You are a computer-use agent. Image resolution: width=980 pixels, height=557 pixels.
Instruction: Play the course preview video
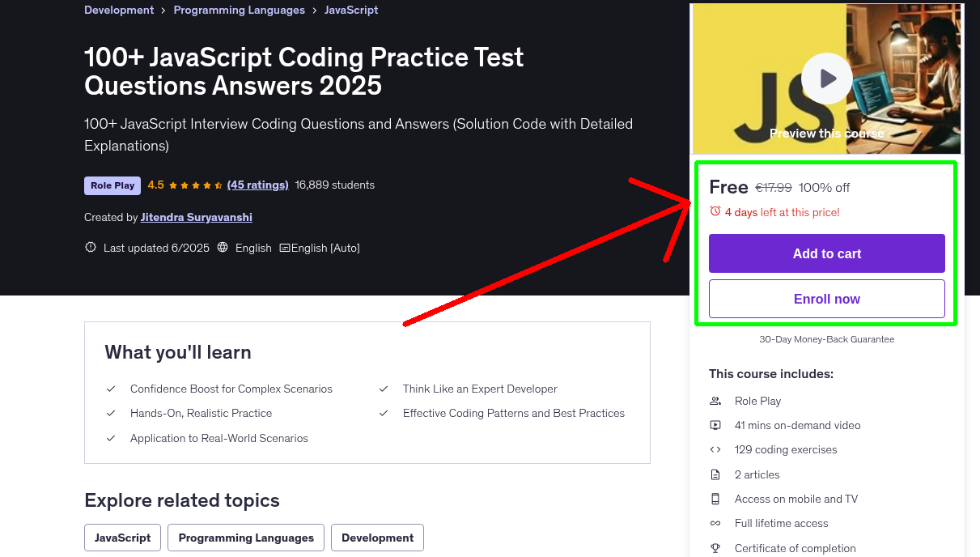coord(826,79)
